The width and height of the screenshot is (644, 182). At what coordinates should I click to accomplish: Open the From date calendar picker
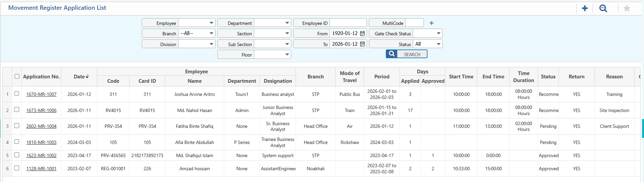(x=362, y=34)
